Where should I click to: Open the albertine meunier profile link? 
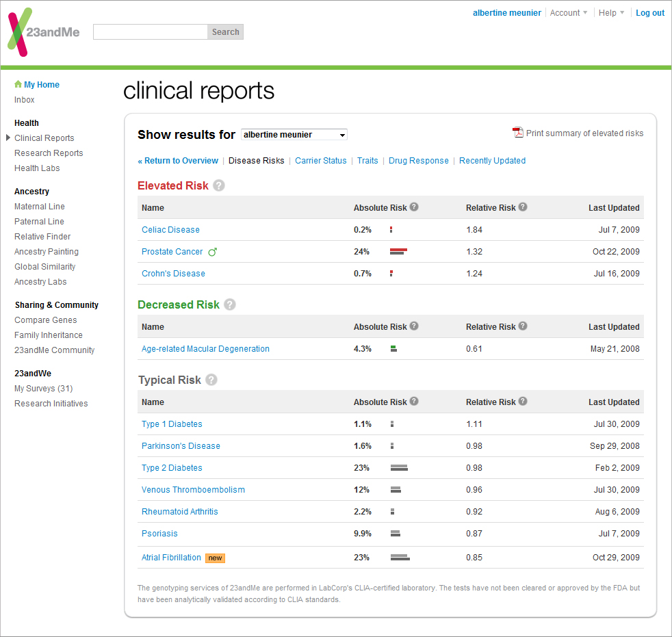[x=507, y=13]
